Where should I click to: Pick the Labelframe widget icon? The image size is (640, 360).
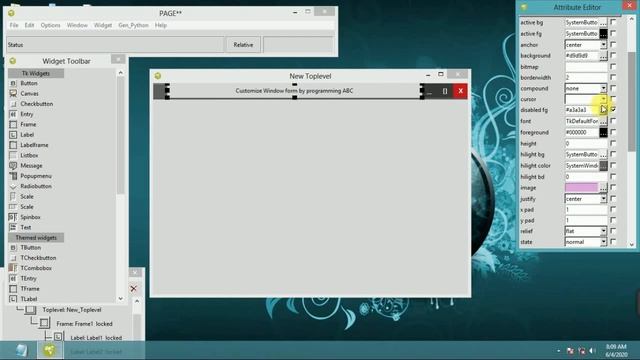(x=13, y=145)
